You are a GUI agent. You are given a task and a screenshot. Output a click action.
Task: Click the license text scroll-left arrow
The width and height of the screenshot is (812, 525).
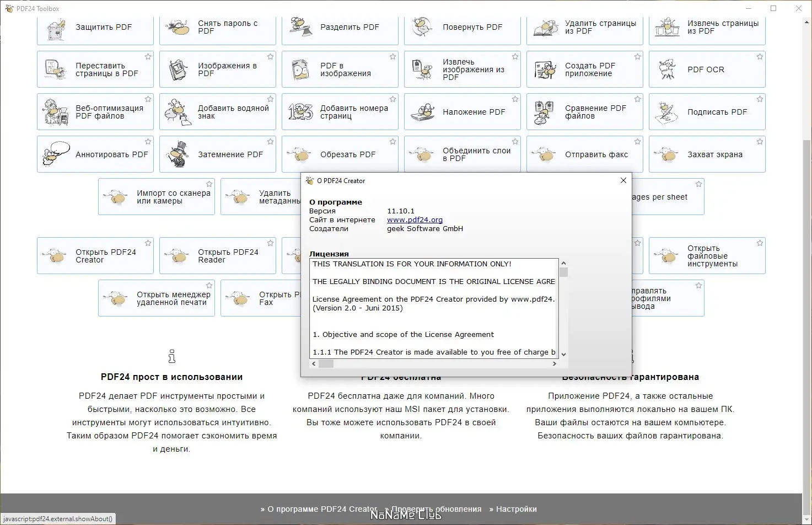314,363
